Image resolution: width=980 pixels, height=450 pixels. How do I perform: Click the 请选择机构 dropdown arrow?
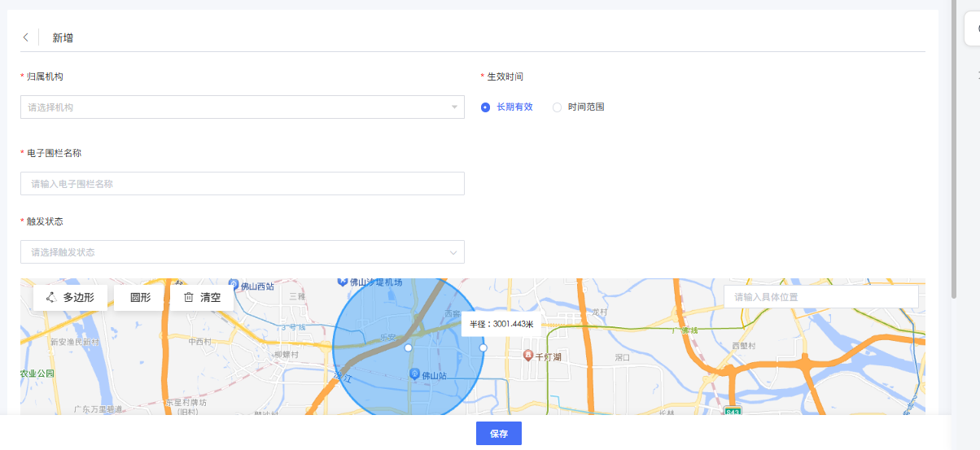(x=454, y=107)
